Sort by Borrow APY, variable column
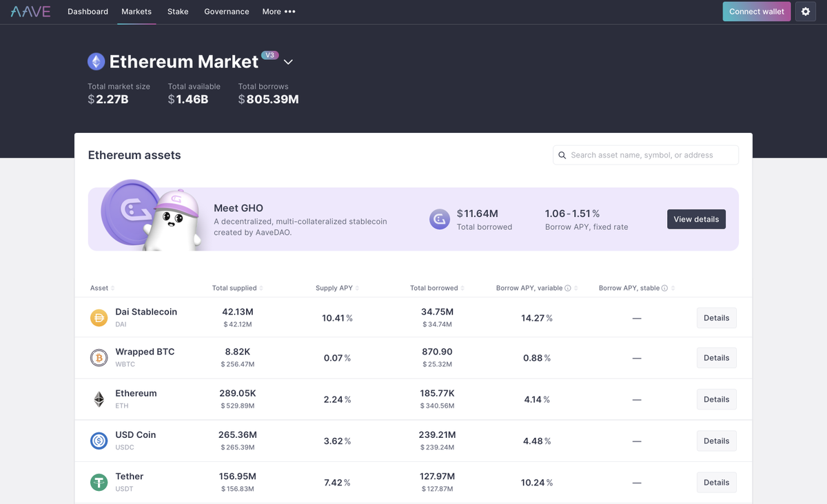Viewport: 827px width, 504px height. tap(538, 288)
